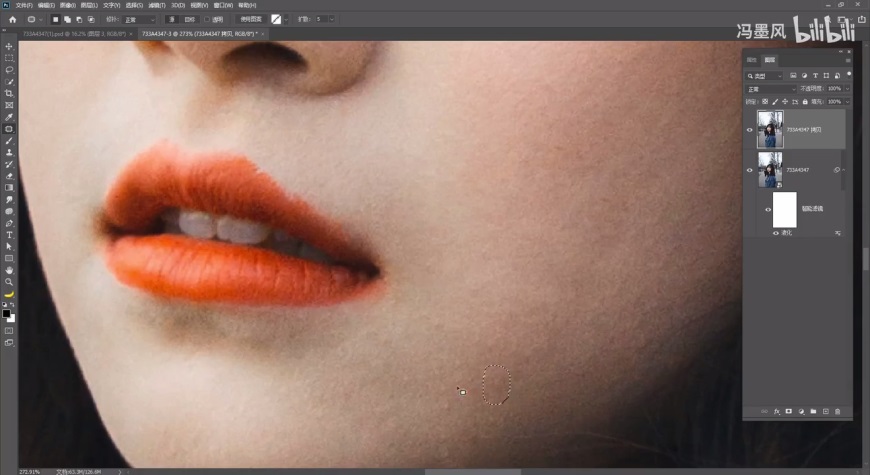Select the Eyedropper tool
Image resolution: width=870 pixels, height=475 pixels.
click(9, 117)
